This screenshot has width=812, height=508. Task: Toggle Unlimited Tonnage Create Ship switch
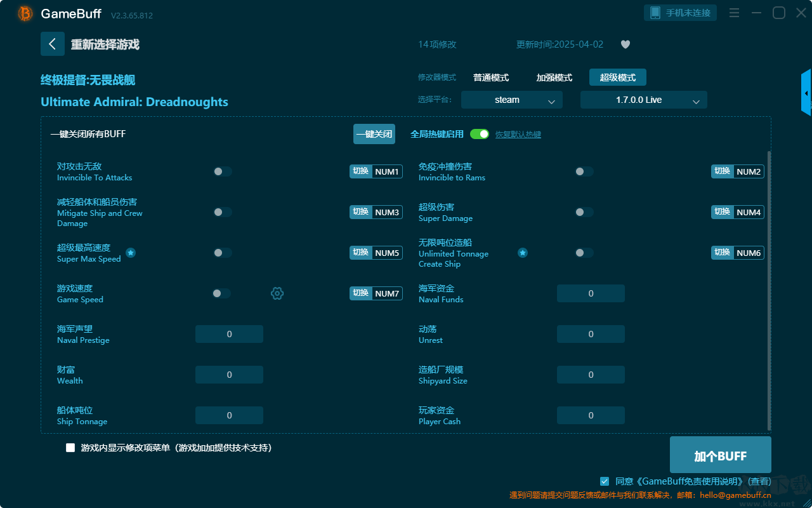tap(584, 253)
